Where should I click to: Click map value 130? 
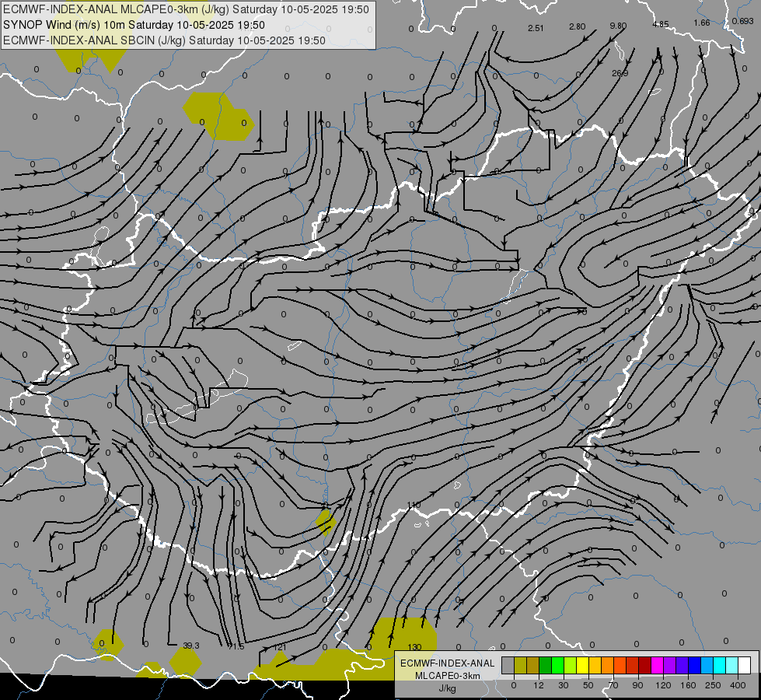(x=414, y=648)
